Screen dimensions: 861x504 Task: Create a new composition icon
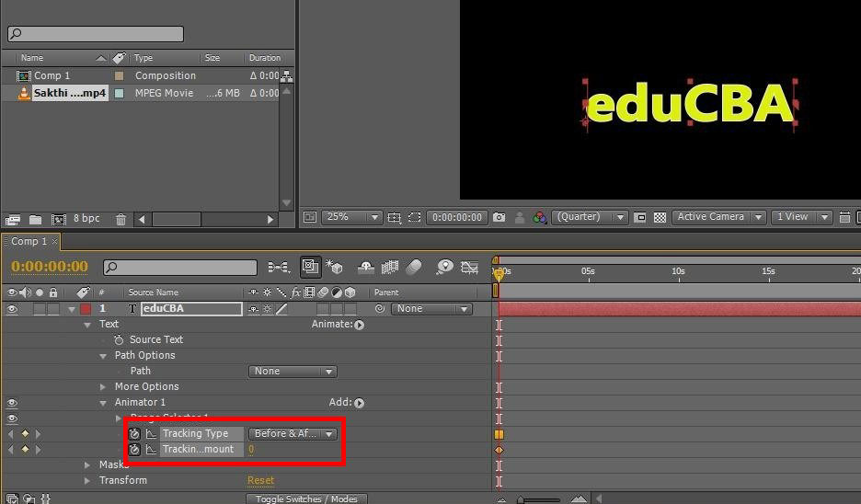pos(59,220)
